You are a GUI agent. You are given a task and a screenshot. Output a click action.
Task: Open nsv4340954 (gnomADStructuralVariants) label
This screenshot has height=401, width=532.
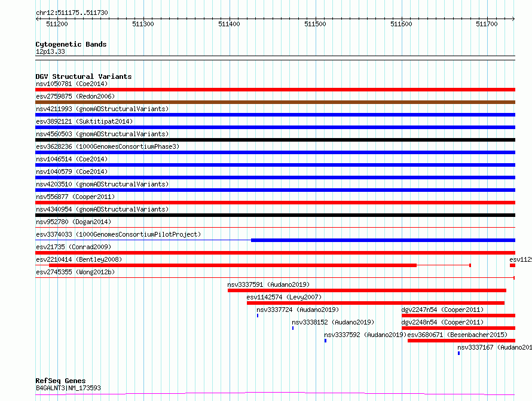(x=102, y=209)
